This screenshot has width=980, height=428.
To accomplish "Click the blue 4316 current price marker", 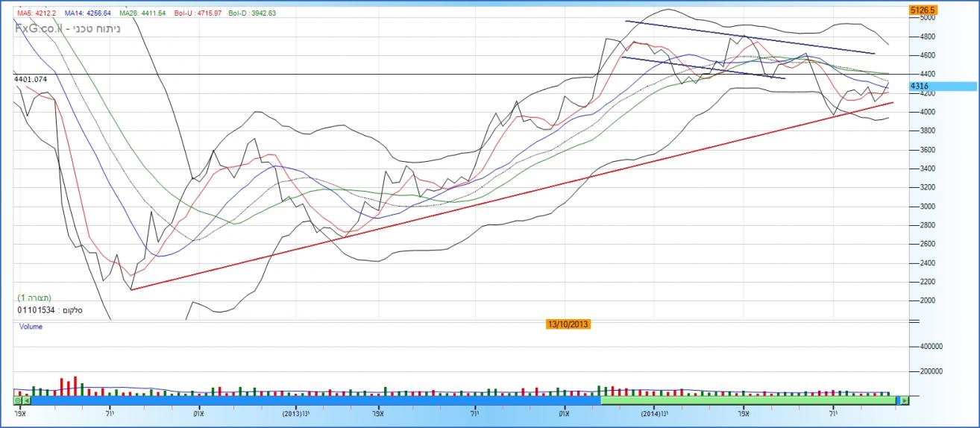I will click(x=921, y=86).
